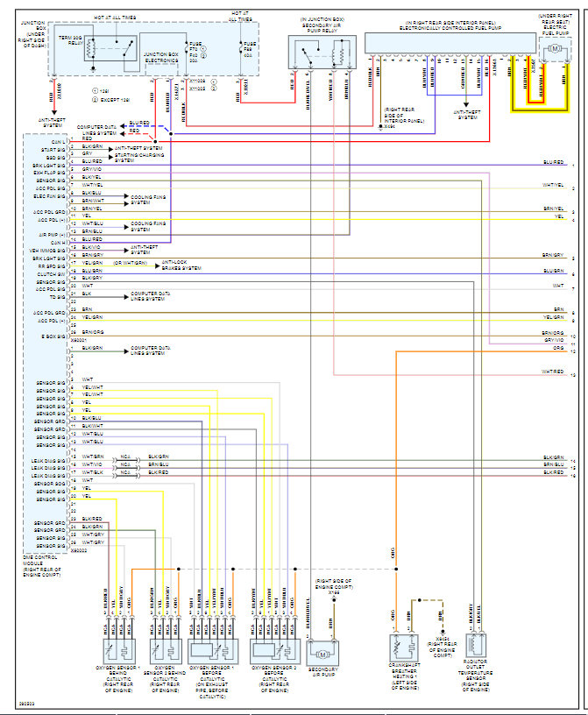Click the radiator outlet temperature sensor symbol
The width and height of the screenshot is (588, 715).
pyautogui.click(x=475, y=645)
